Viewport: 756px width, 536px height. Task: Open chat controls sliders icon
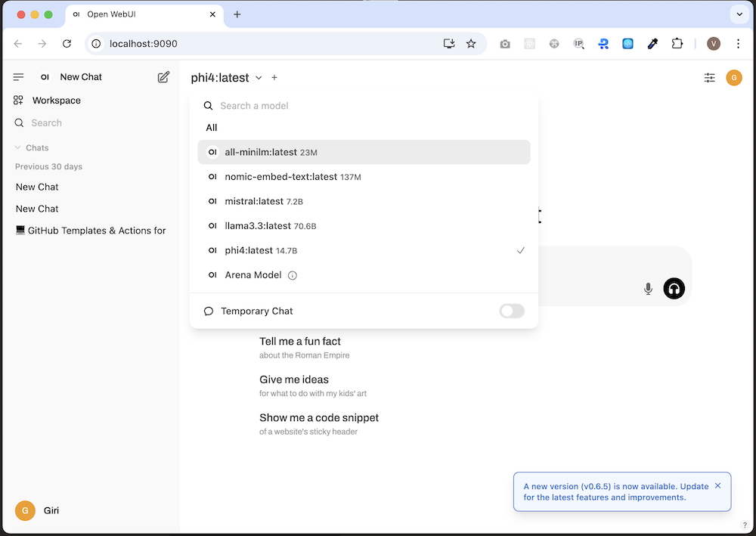click(x=709, y=78)
